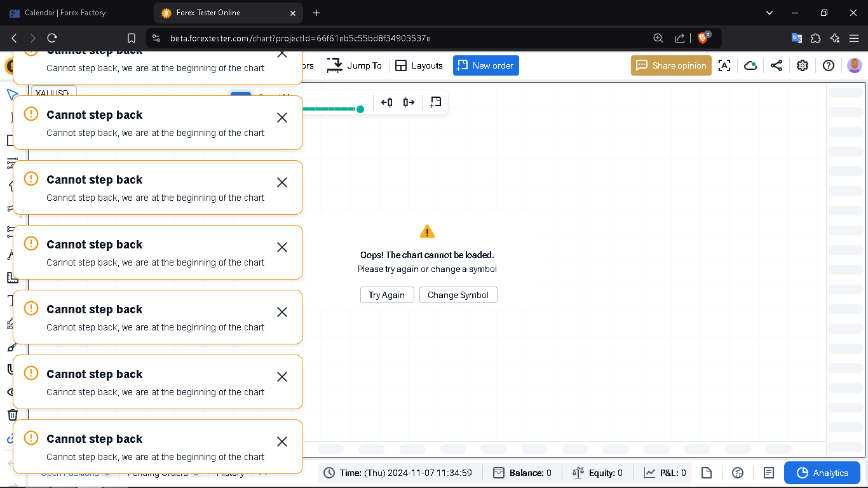Viewport: 868px width, 488px height.
Task: Dismiss the bottom 'Cannot step back' notification
Action: pos(282,442)
